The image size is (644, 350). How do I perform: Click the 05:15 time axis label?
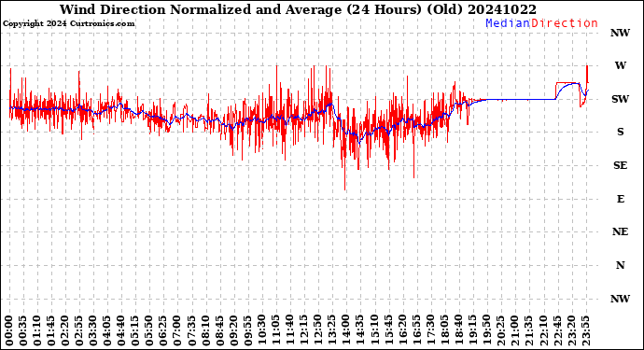tap(135, 330)
